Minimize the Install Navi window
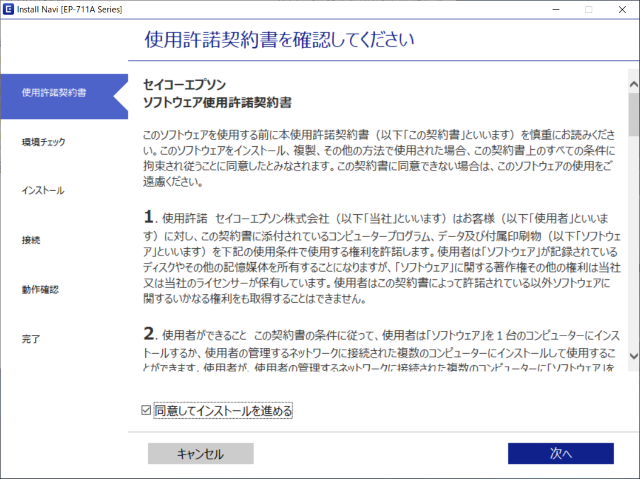The image size is (640, 479). pyautogui.click(x=556, y=9)
